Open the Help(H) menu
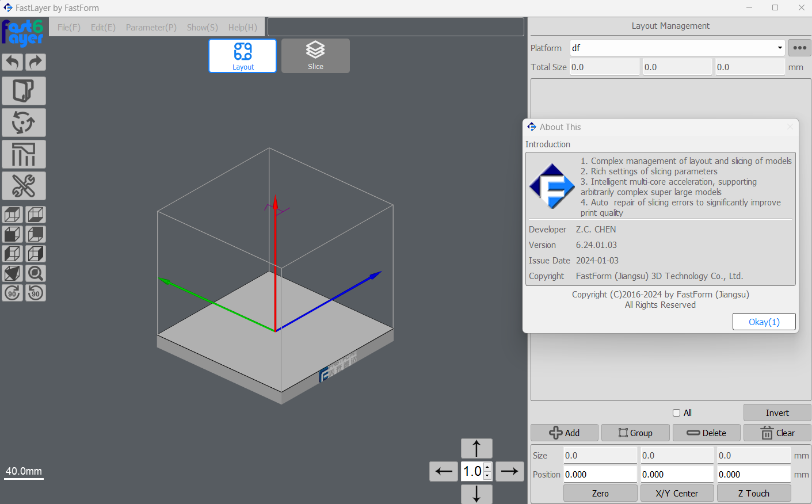This screenshot has height=504, width=812. [x=243, y=27]
